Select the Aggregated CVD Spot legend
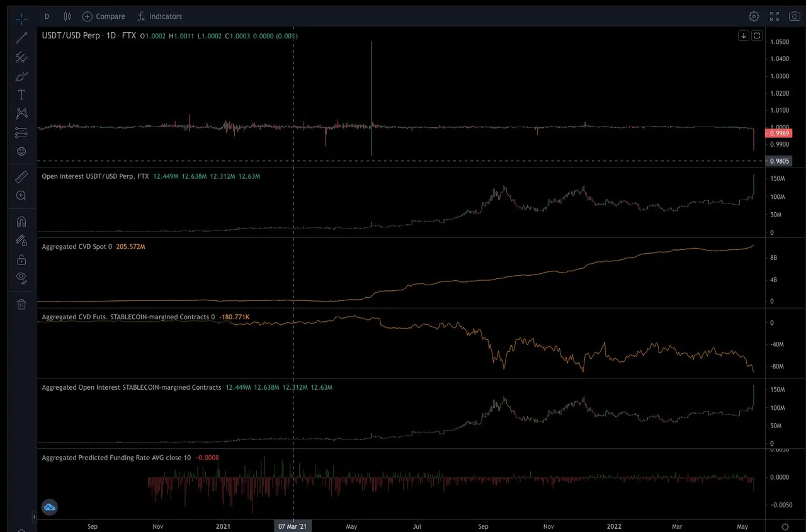Screen dimensions: 806x532 pos(77,247)
